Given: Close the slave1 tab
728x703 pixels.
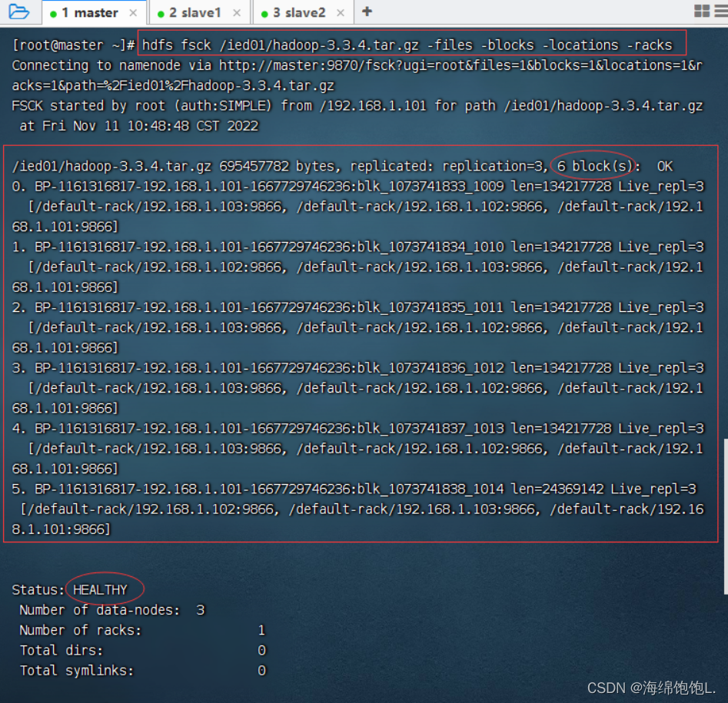Looking at the screenshot, I should click(236, 12).
